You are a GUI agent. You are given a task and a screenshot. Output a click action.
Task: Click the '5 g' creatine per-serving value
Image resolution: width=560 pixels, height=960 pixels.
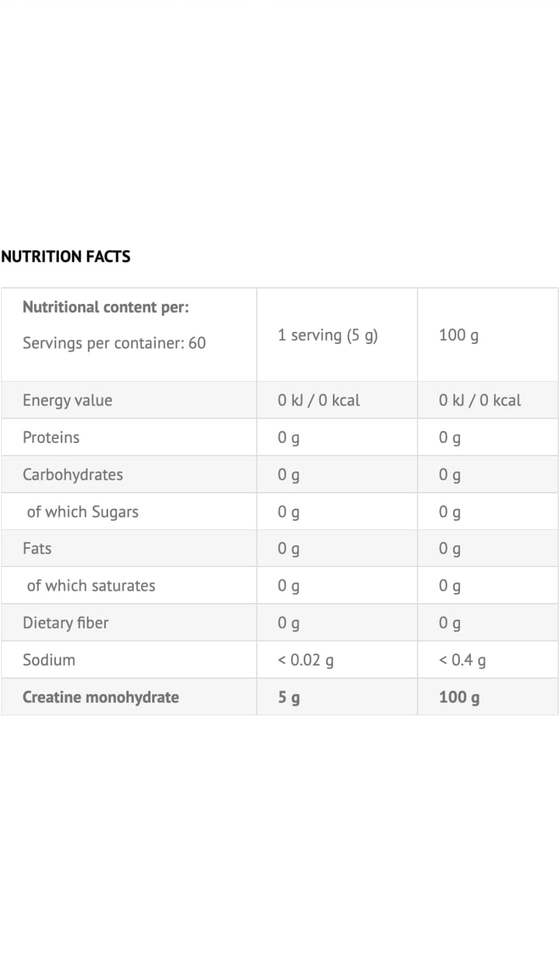point(289,697)
